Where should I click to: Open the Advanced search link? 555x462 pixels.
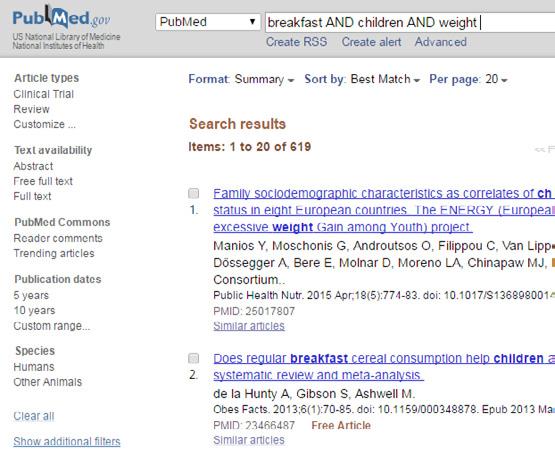(440, 42)
